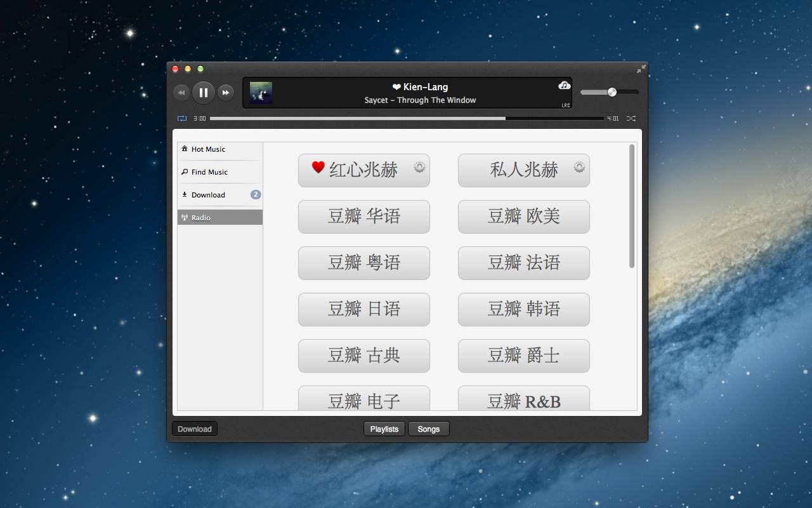Click the volume slider knob
This screenshot has width=812, height=508.
pos(612,92)
